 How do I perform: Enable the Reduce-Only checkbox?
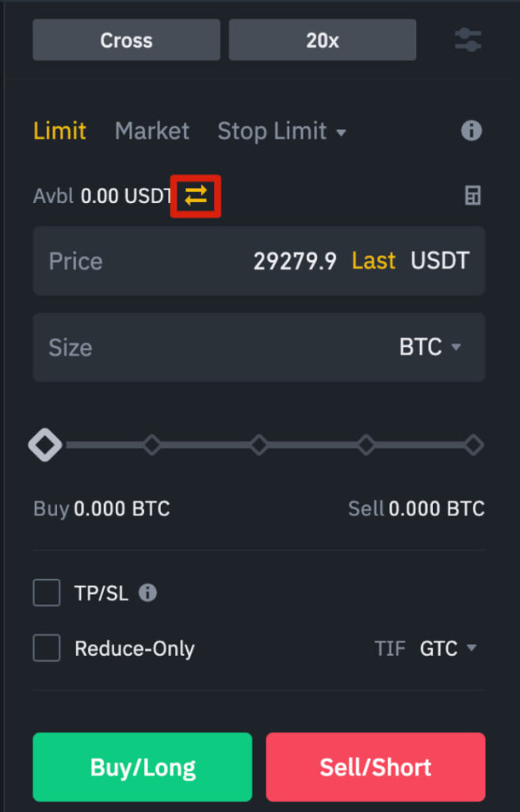click(x=46, y=648)
